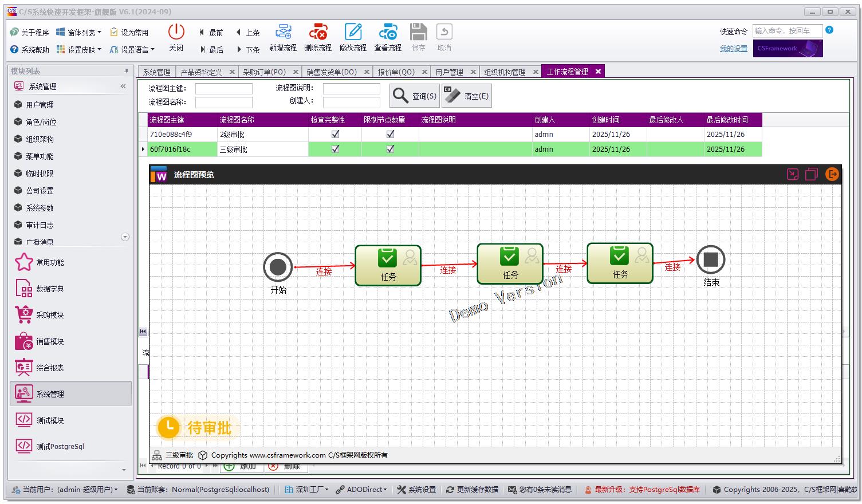Open 修改流程 (edit workflow) tool
The width and height of the screenshot is (862, 504).
(x=353, y=37)
